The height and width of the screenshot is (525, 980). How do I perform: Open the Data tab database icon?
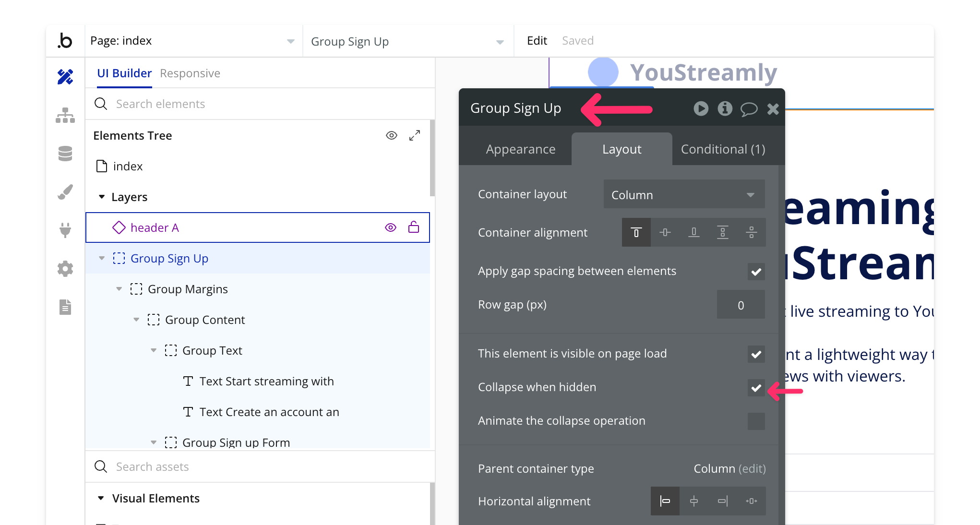point(65,154)
